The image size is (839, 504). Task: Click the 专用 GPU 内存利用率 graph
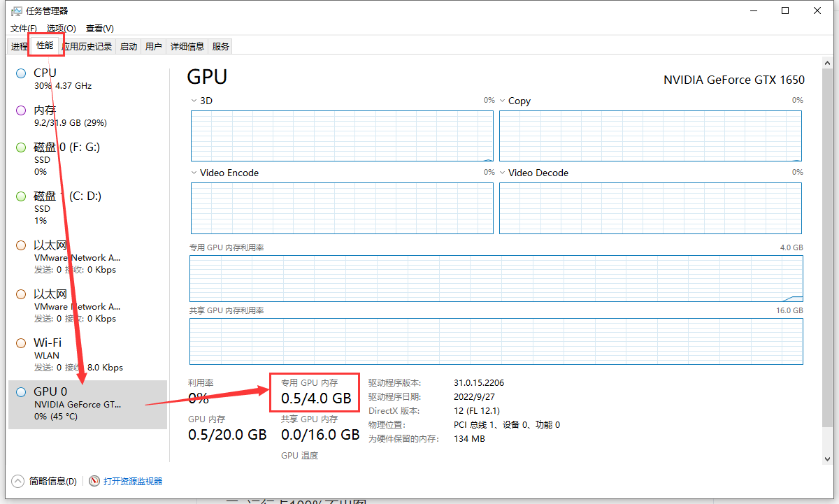point(496,278)
